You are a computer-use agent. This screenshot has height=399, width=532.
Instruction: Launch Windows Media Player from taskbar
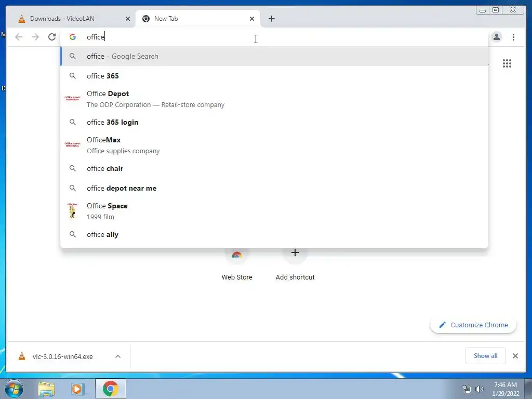coord(77,389)
